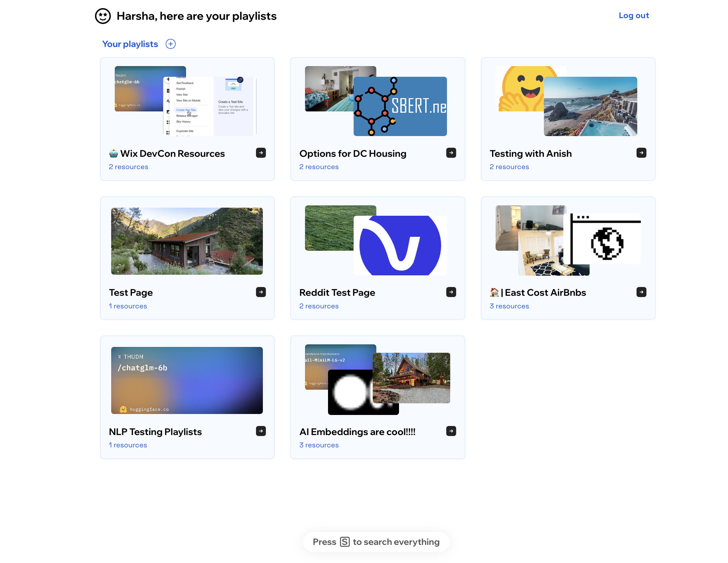
Task: Click the Your playlists heading link
Action: (130, 44)
